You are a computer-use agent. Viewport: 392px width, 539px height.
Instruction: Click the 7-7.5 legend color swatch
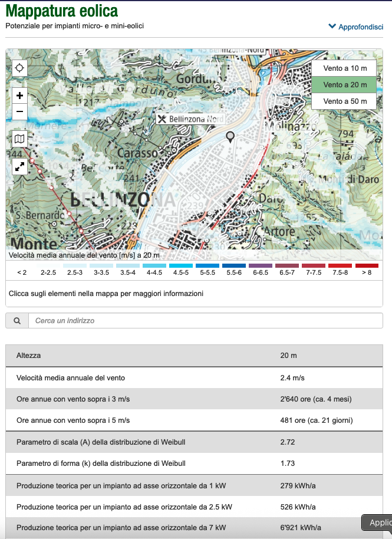[314, 266]
